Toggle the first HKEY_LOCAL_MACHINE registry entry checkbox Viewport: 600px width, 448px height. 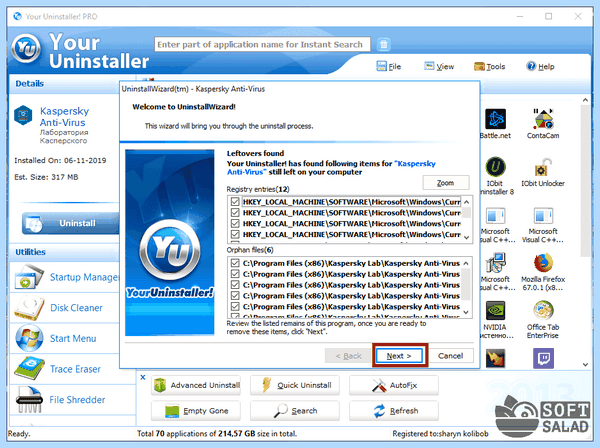pos(235,202)
